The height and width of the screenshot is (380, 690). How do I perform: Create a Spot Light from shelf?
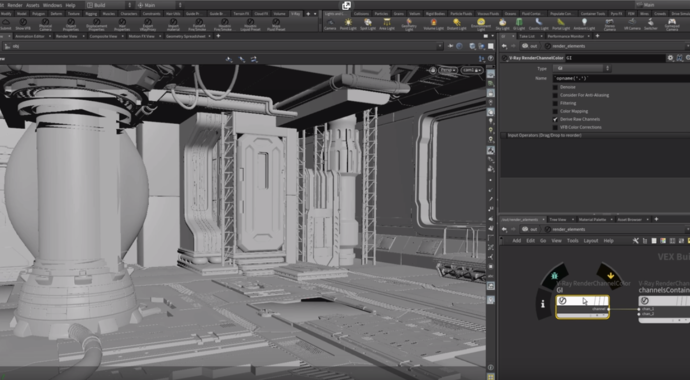[368, 24]
